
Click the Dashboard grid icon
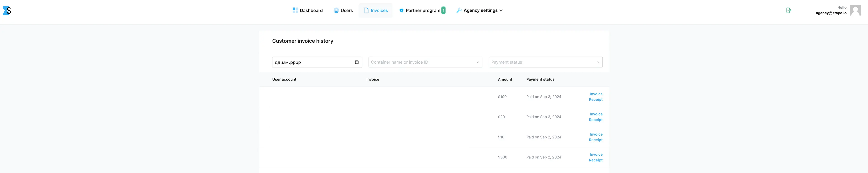(x=295, y=10)
